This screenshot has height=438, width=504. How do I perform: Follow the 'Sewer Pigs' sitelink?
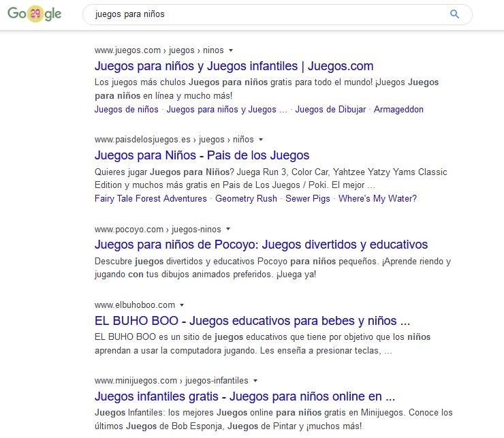(308, 198)
